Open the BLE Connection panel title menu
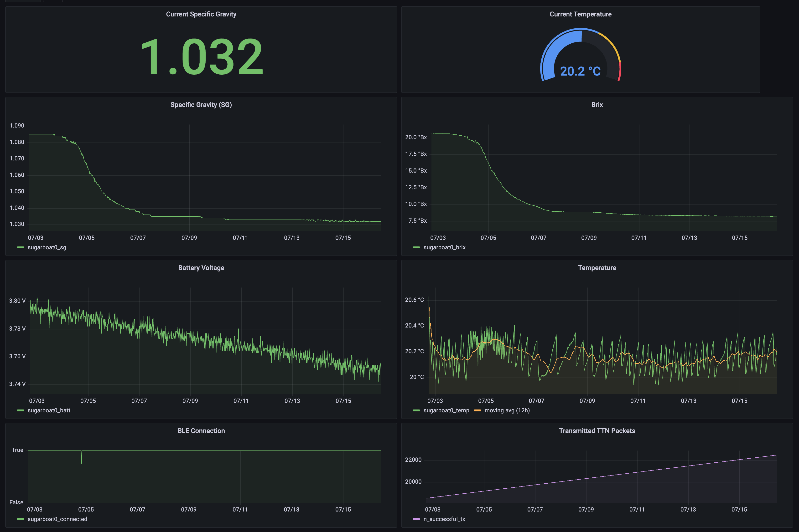This screenshot has height=532, width=799. [x=201, y=430]
